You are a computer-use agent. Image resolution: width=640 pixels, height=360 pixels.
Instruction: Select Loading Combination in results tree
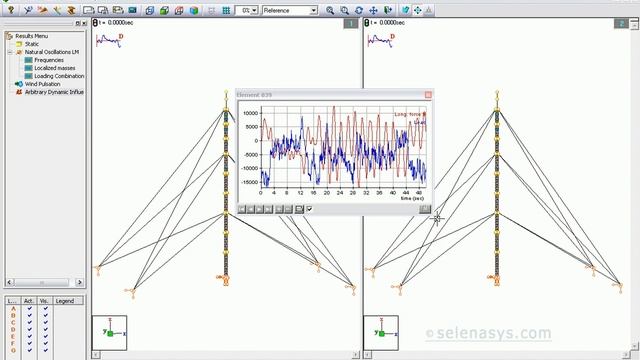click(x=59, y=76)
